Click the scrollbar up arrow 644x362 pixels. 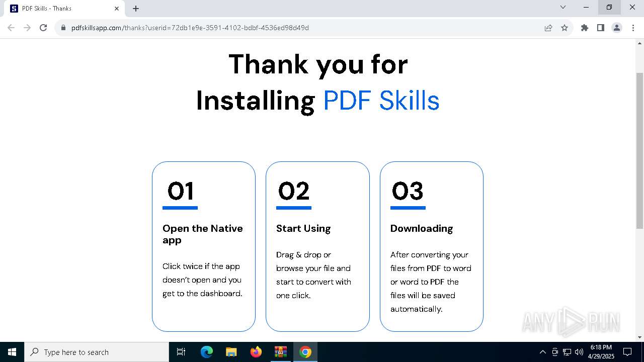pyautogui.click(x=640, y=43)
